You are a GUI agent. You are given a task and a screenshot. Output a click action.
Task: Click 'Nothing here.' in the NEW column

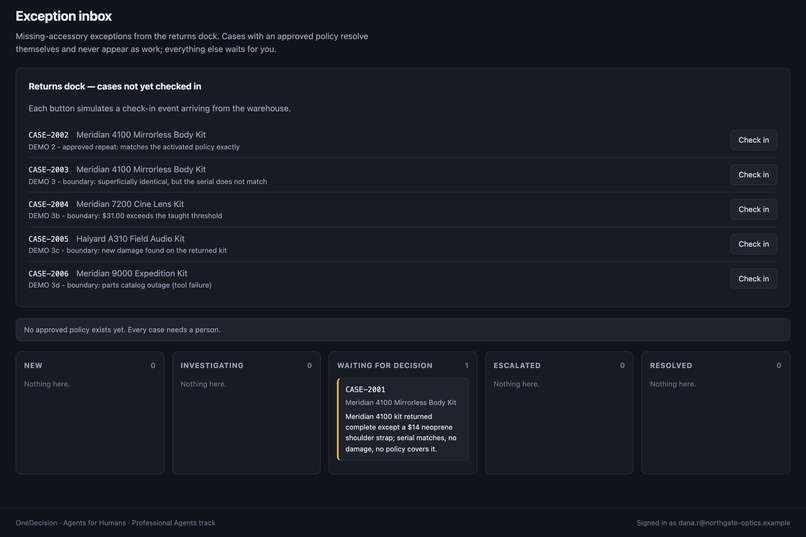[x=47, y=384]
